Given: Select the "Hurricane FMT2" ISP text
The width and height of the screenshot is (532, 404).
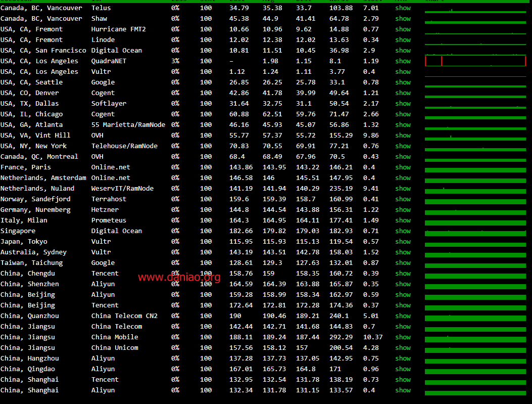Looking at the screenshot, I should pos(118,29).
